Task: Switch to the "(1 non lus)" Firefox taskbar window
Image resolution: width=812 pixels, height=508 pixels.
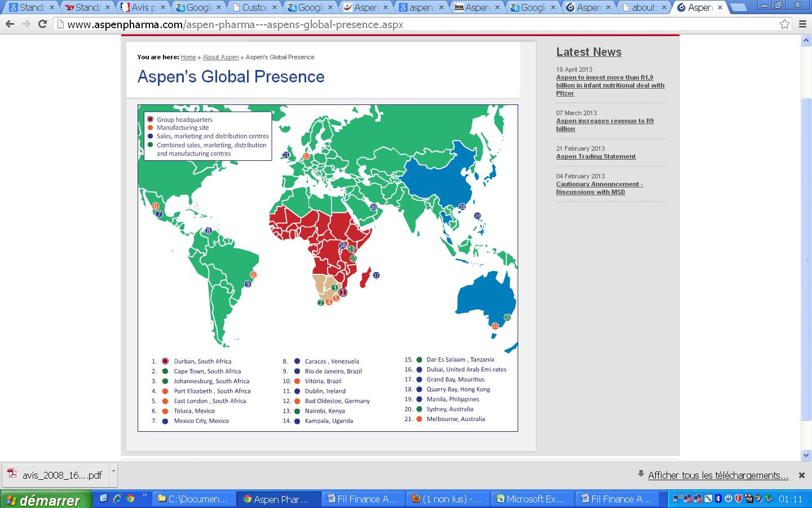Action: (448, 499)
